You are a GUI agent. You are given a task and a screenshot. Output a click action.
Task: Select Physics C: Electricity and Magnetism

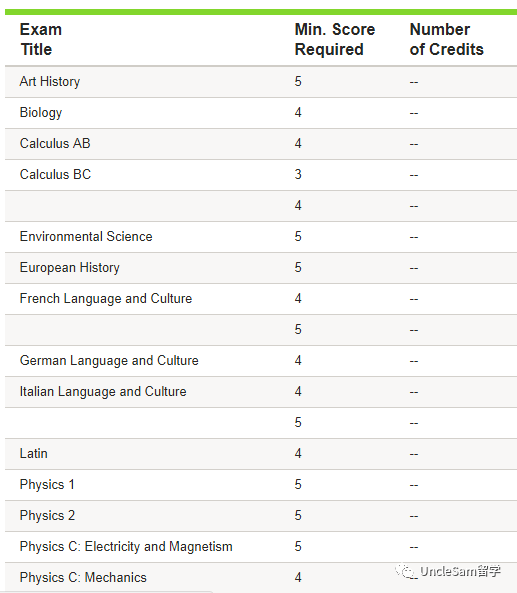126,547
